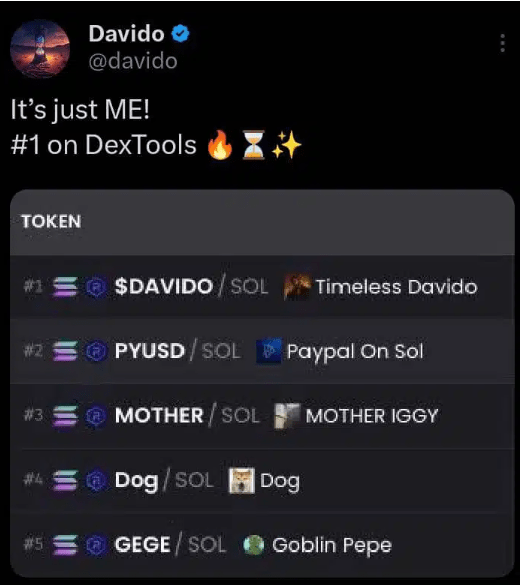
Task: Click the TOKEN column header
Action: (x=51, y=222)
